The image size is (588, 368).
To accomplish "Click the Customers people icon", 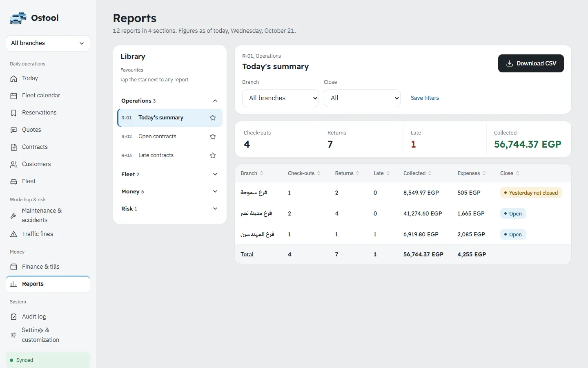I will pyautogui.click(x=14, y=164).
